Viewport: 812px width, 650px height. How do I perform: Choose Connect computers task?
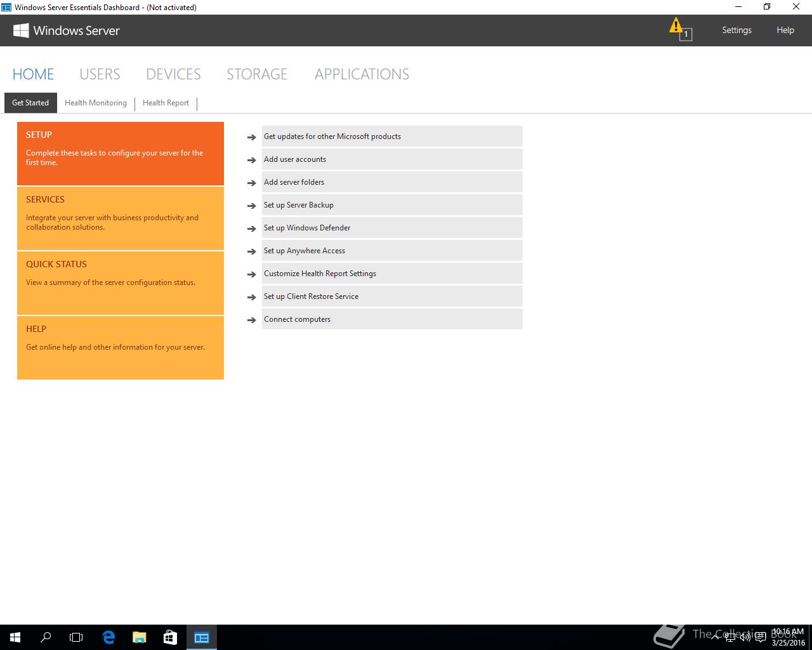tap(392, 319)
